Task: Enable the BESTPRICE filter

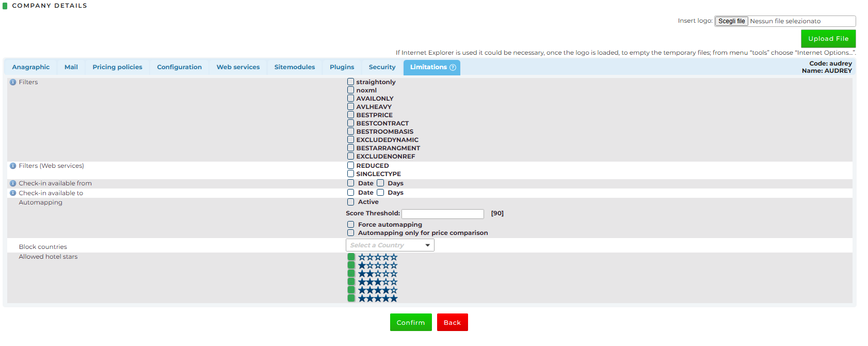Action: pyautogui.click(x=351, y=115)
